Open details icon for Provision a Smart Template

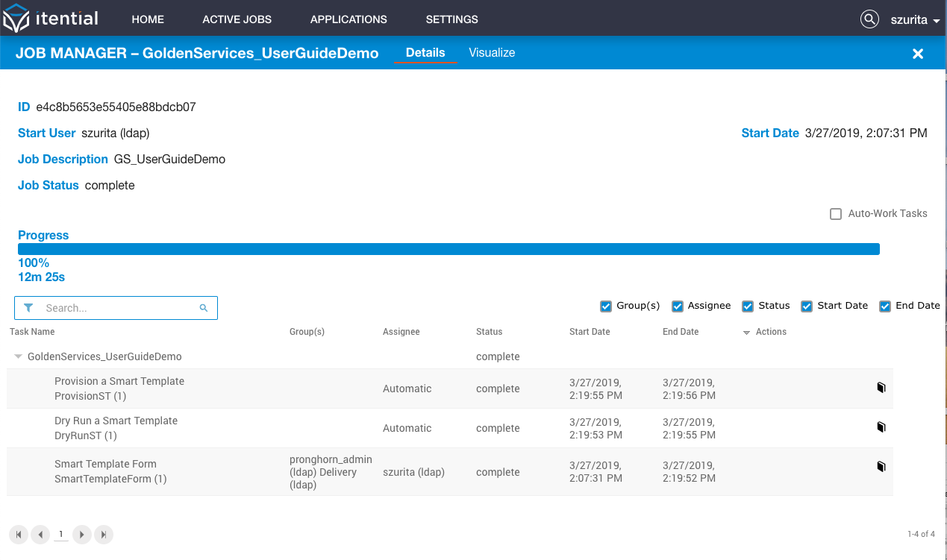pyautogui.click(x=881, y=388)
